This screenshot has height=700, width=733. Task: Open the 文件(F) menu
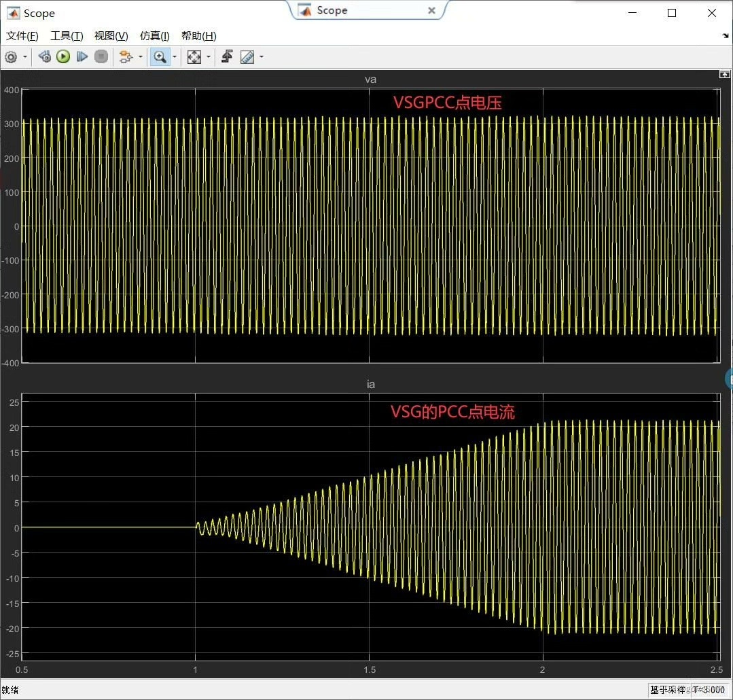click(22, 36)
